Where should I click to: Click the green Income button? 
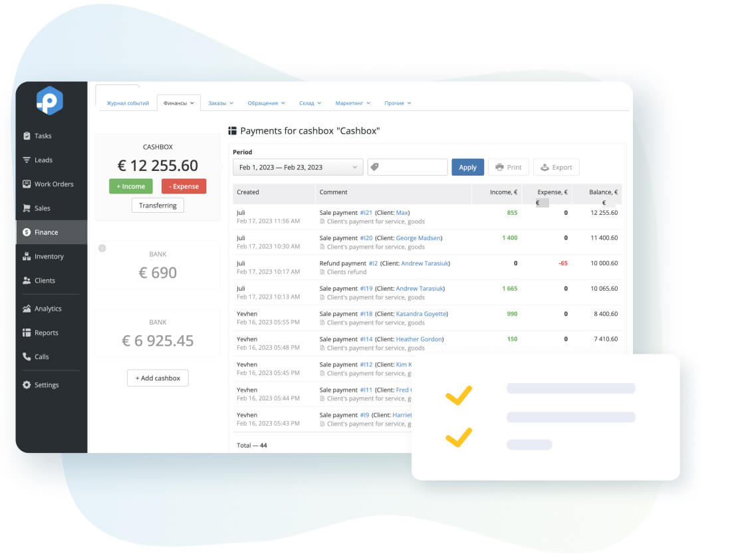click(130, 186)
